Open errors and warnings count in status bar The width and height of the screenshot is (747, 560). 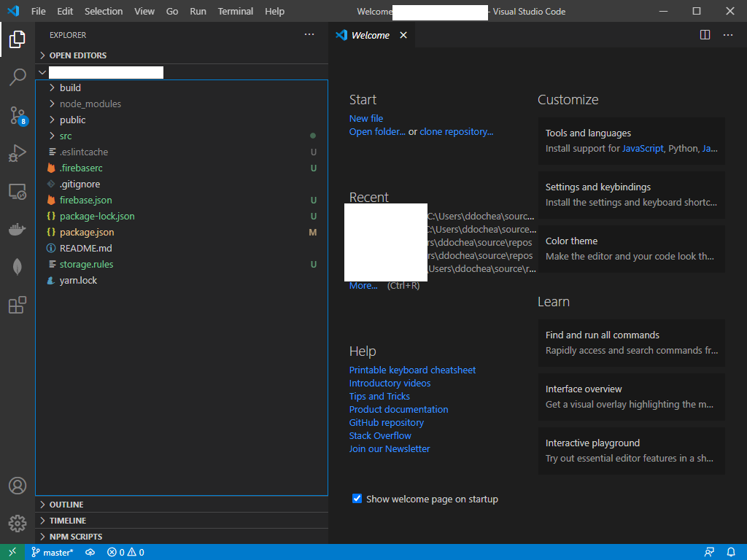[125, 553]
